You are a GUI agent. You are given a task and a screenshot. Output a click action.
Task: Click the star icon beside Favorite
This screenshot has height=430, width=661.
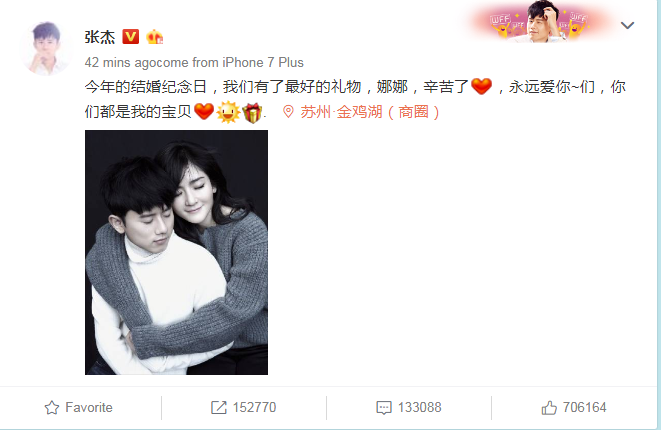(52, 408)
